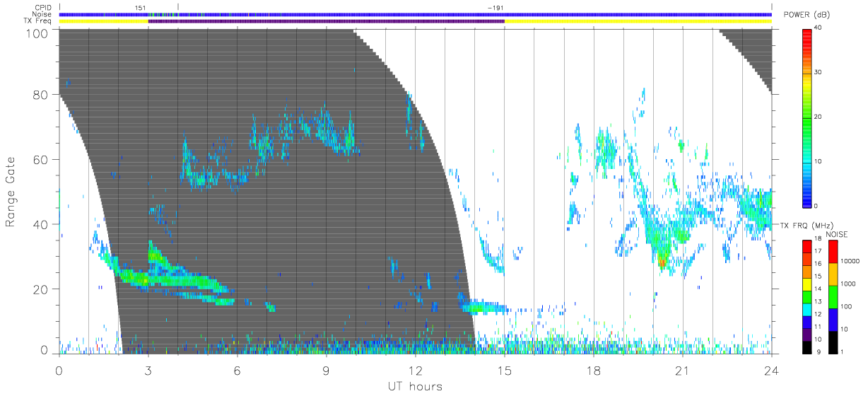Screen dimensions: 868x401
Task: Click the 1 label in NOISE legend
Action: click(x=843, y=351)
